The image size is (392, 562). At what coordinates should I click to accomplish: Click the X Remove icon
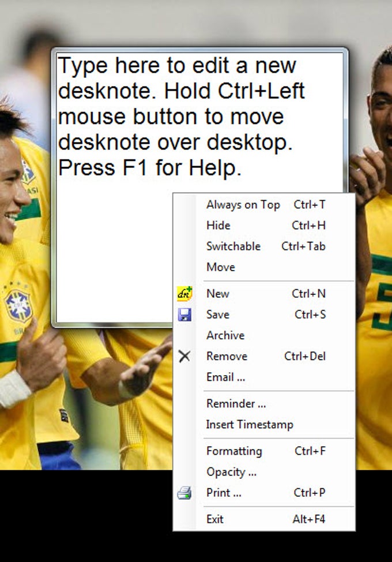point(184,356)
